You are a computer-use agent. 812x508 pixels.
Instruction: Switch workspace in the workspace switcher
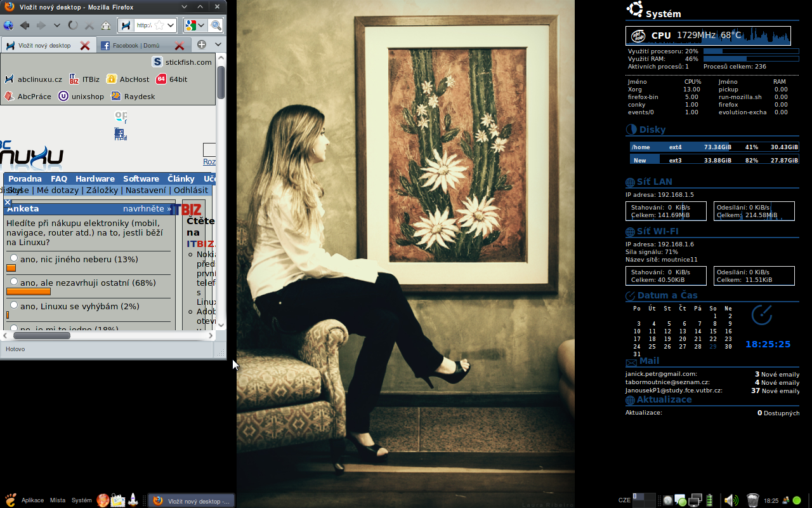pyautogui.click(x=643, y=500)
